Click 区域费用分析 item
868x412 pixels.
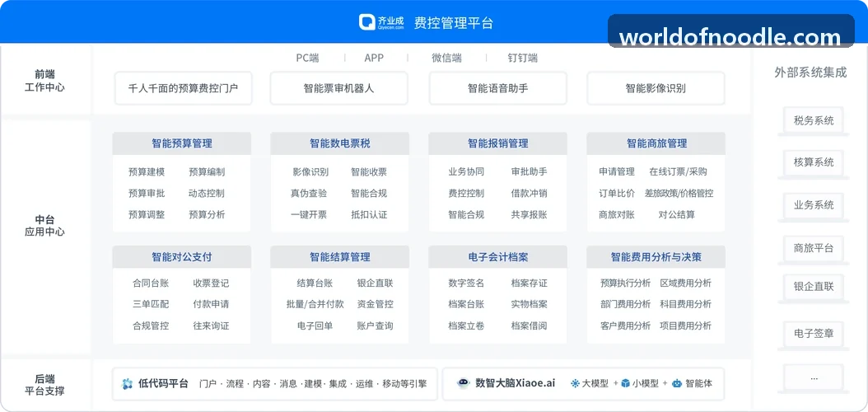coord(686,283)
